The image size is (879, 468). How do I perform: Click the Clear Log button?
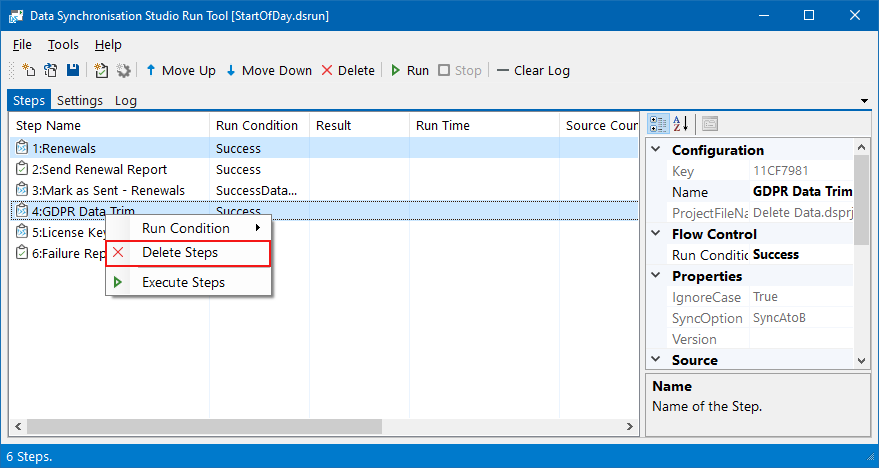[x=534, y=71]
